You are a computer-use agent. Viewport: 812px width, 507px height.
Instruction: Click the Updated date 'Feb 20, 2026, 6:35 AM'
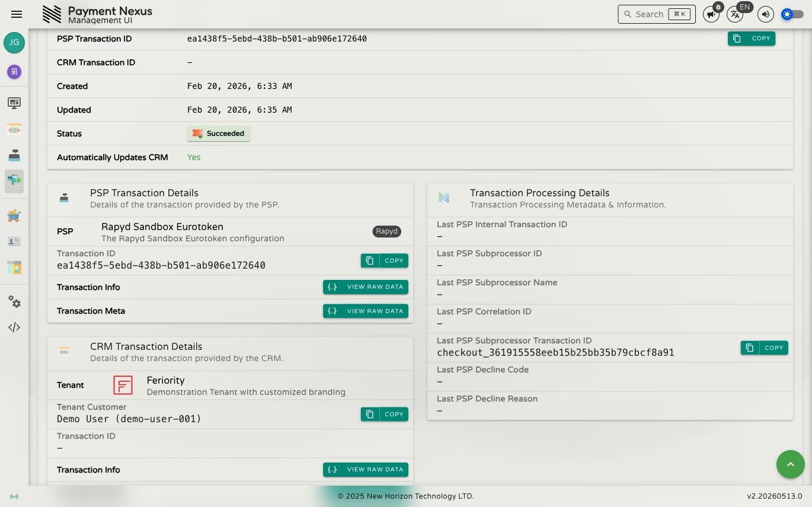(x=239, y=110)
